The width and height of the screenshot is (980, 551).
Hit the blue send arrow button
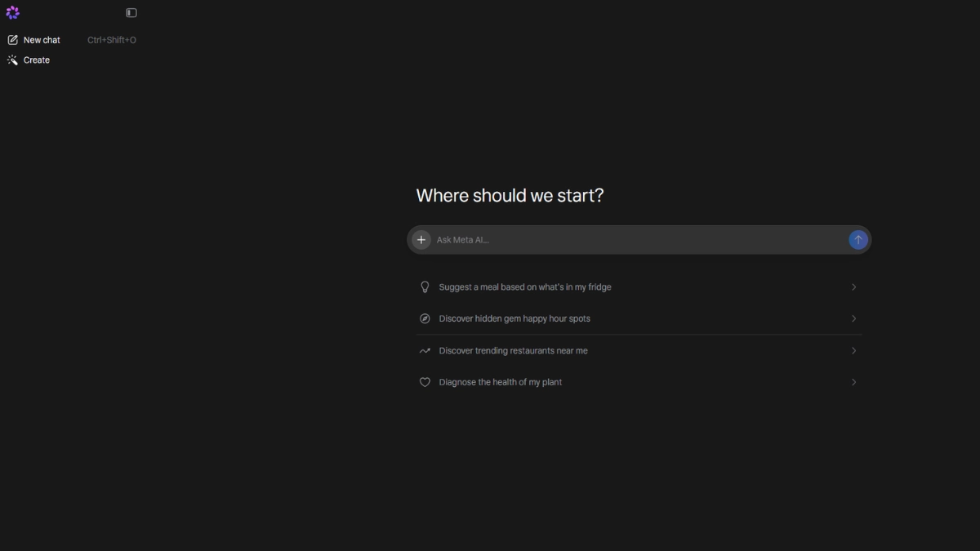pos(857,240)
